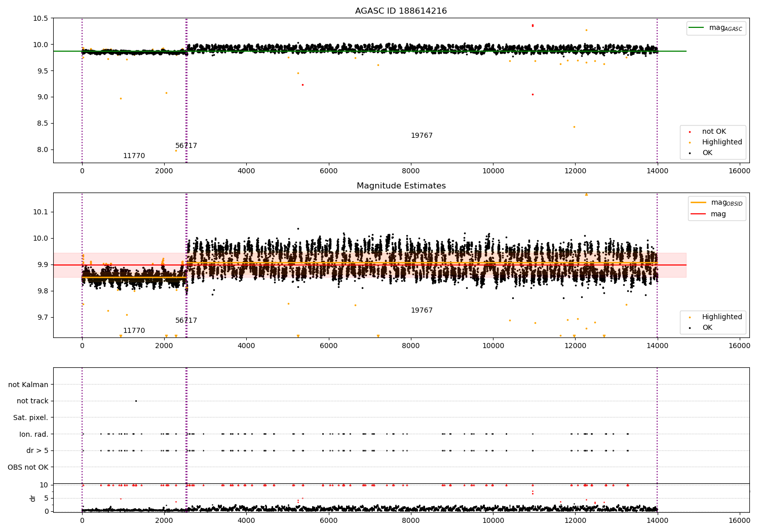760x532 pixels.
Task: Click the 19767 label in AGASC ID plot
Action: click(x=422, y=136)
